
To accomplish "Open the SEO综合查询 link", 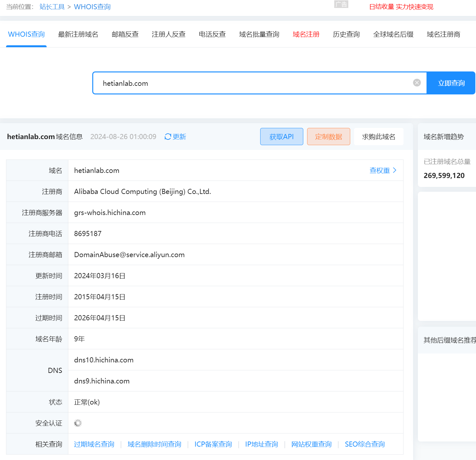I will tap(365, 444).
